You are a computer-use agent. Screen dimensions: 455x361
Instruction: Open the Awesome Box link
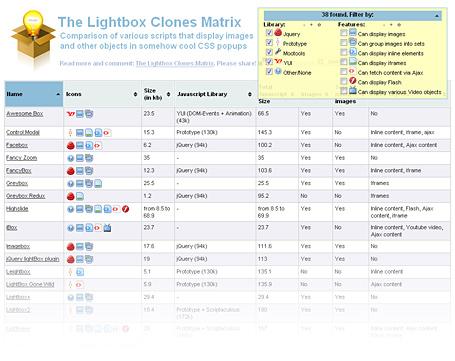tap(25, 114)
